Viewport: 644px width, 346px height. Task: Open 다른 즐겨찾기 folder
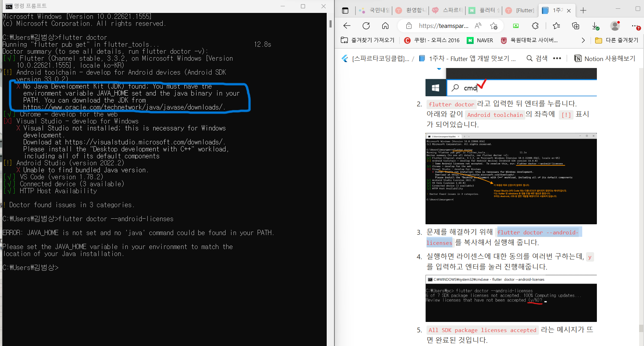point(617,40)
